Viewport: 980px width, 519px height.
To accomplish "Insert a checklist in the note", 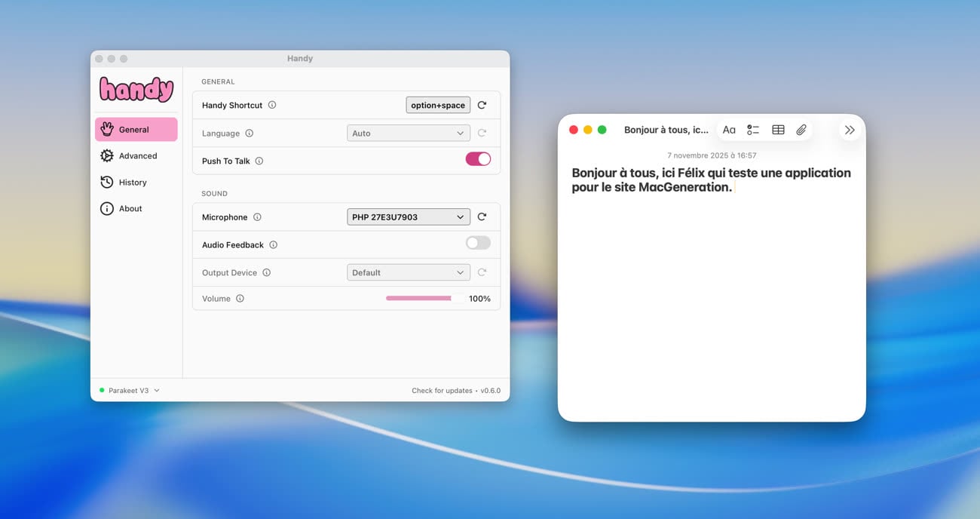I will coord(753,130).
